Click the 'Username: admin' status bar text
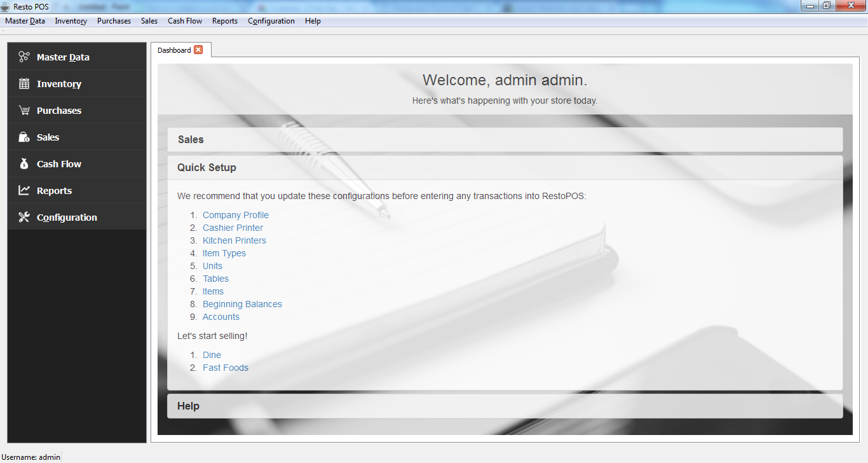Screen dimensions: 868x463 (x=31, y=457)
